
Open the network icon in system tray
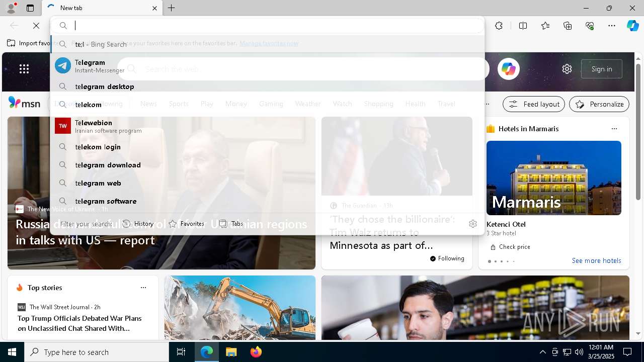tap(567, 352)
